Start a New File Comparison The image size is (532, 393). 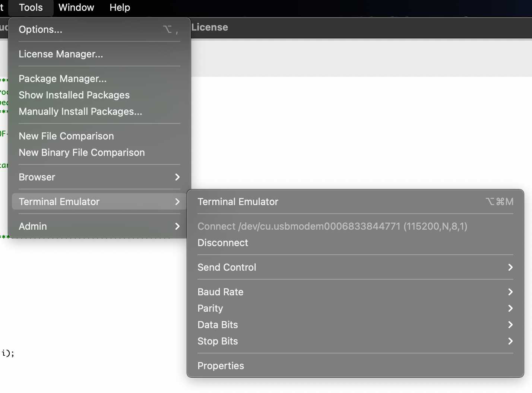pos(99,136)
